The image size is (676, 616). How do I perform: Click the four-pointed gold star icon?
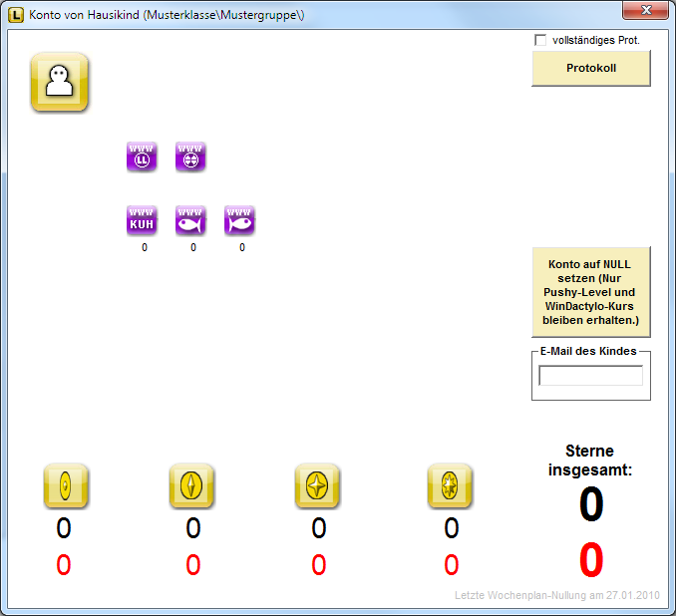(317, 486)
